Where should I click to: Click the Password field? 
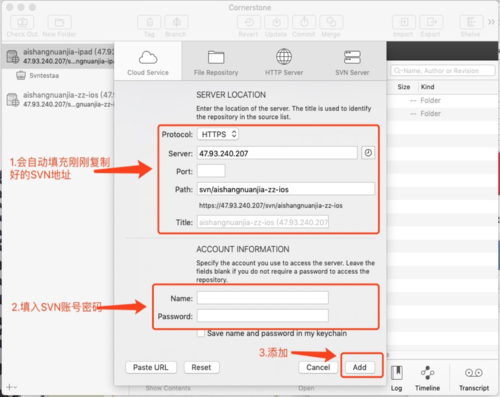(263, 316)
